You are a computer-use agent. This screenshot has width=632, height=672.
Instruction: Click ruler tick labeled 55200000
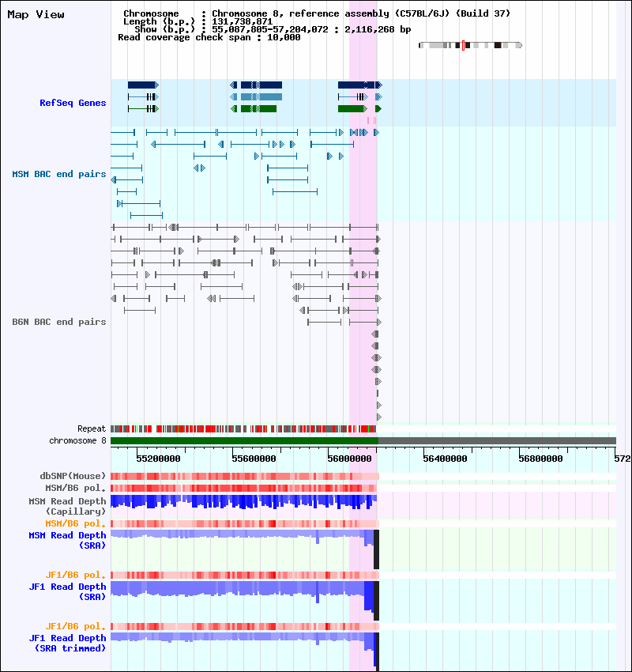159,459
